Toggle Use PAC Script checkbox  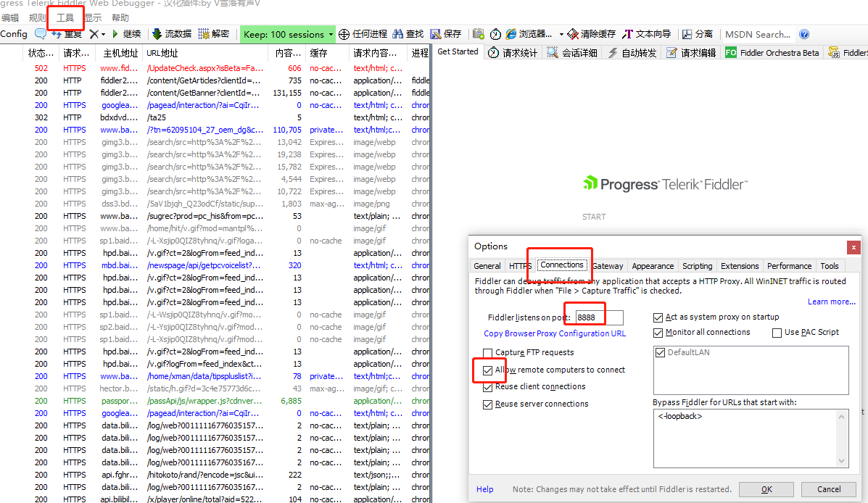(x=777, y=333)
